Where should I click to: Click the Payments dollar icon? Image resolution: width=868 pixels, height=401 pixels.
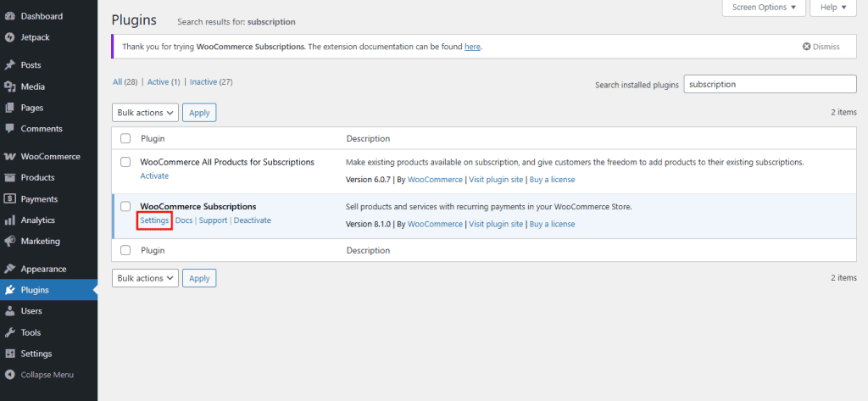tap(9, 199)
